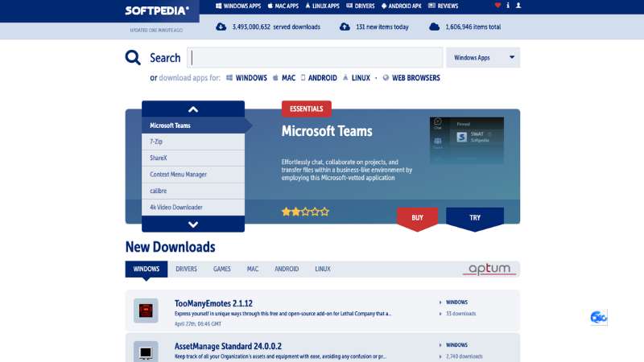Follow the ANDROID download apps link
Image resolution: width=644 pixels, height=362 pixels.
tap(323, 78)
